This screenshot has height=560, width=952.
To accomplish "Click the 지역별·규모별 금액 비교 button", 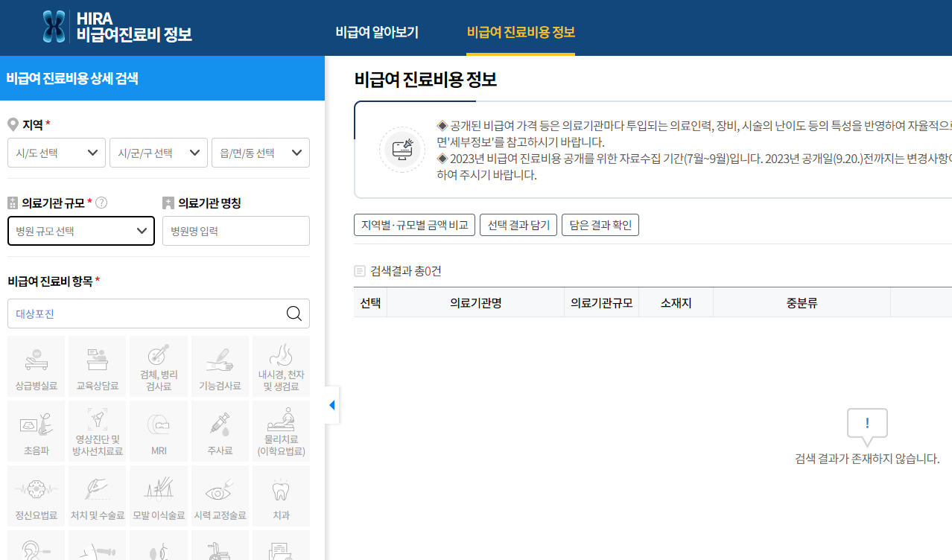I will point(413,224).
